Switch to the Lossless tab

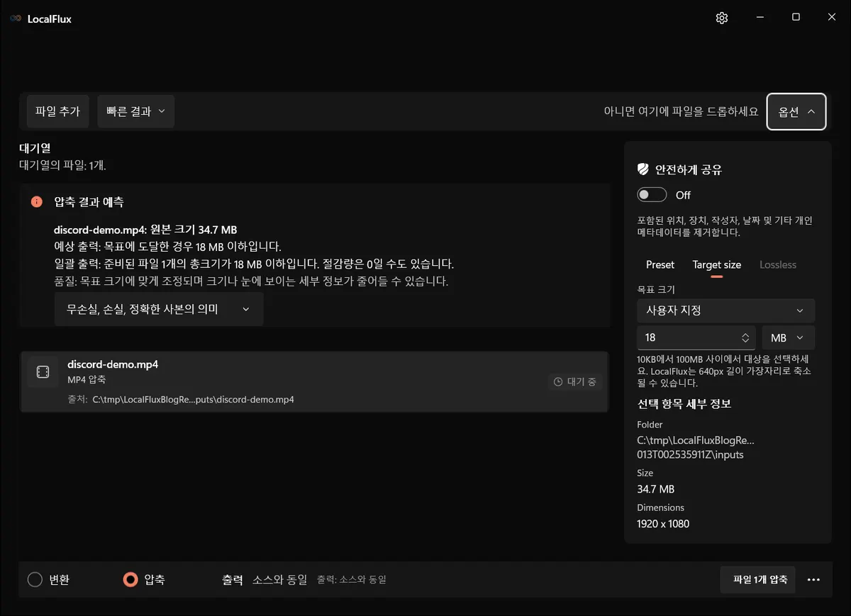click(x=778, y=264)
